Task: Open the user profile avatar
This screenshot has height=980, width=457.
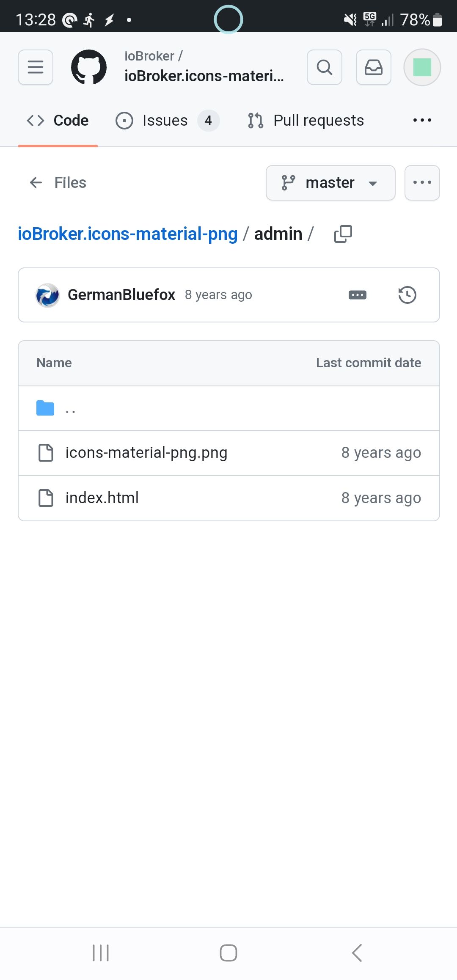Action: tap(422, 67)
